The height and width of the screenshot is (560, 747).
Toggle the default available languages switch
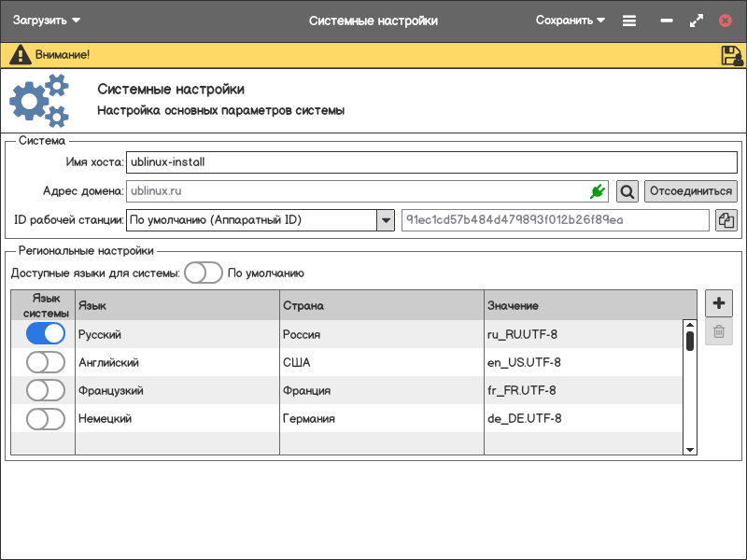tap(203, 273)
